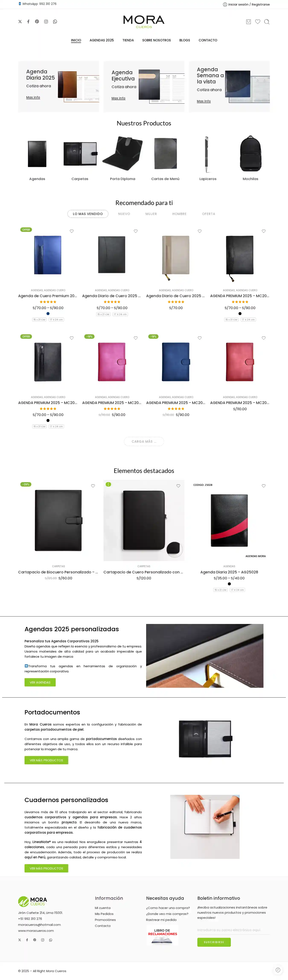Click the user account icon beside Iniciar sesión
Screen dimensions: 288x980
tap(225, 4)
